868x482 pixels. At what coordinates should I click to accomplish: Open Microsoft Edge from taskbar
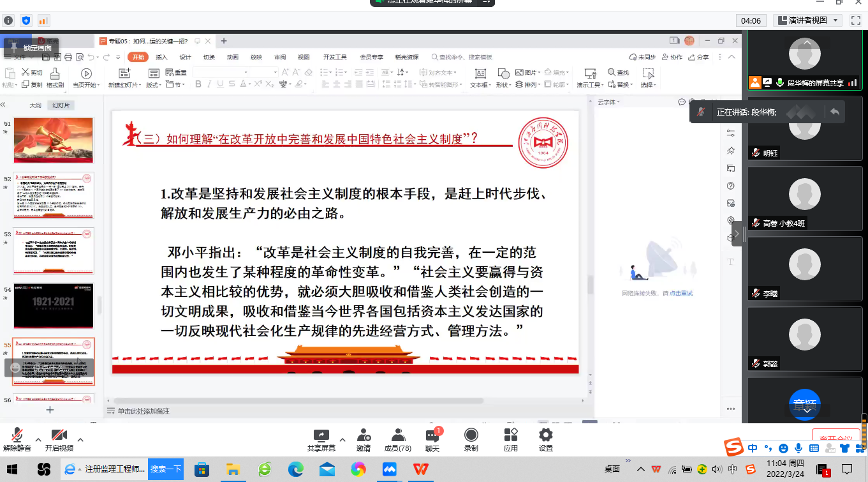click(296, 469)
